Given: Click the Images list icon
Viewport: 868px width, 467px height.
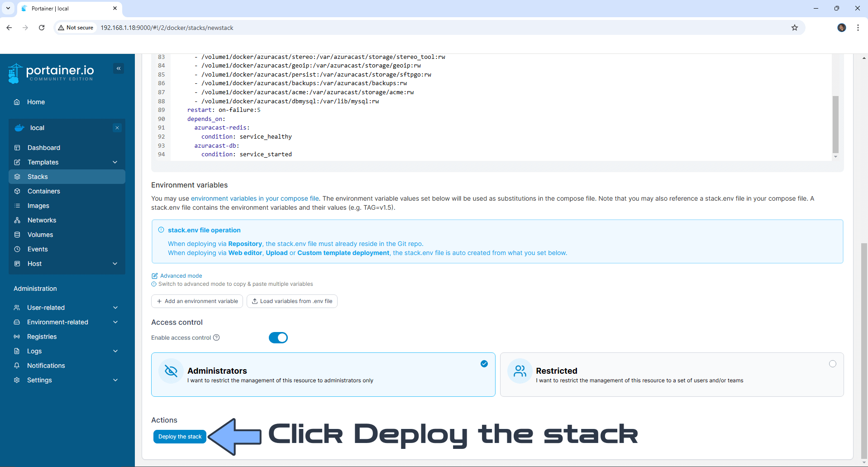Looking at the screenshot, I should pos(17,206).
